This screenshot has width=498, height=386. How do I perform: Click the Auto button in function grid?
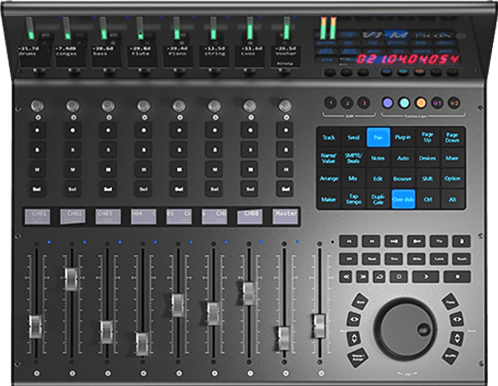(x=403, y=158)
